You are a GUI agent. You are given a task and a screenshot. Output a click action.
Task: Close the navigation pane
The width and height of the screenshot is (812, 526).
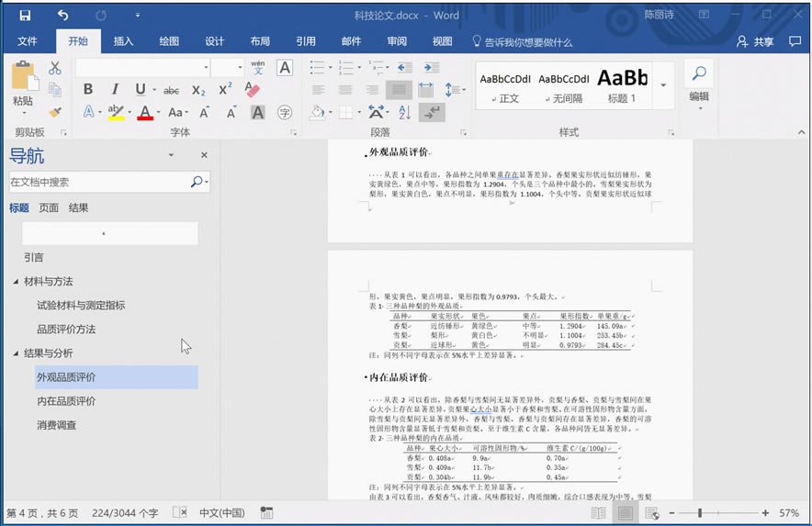[x=204, y=155]
